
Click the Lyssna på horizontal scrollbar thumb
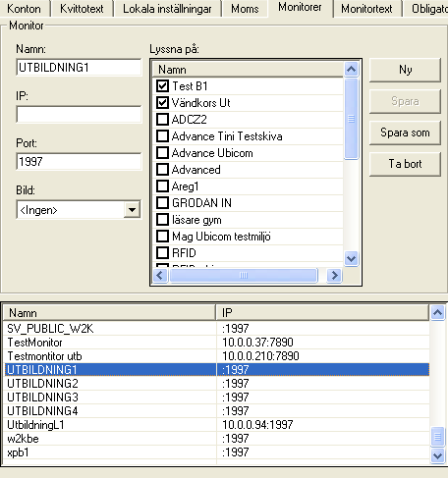pos(244,276)
